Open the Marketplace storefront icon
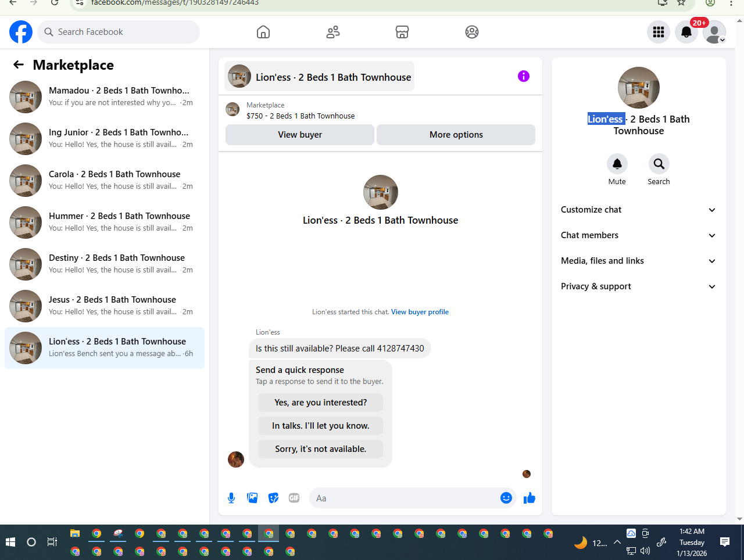 (402, 32)
